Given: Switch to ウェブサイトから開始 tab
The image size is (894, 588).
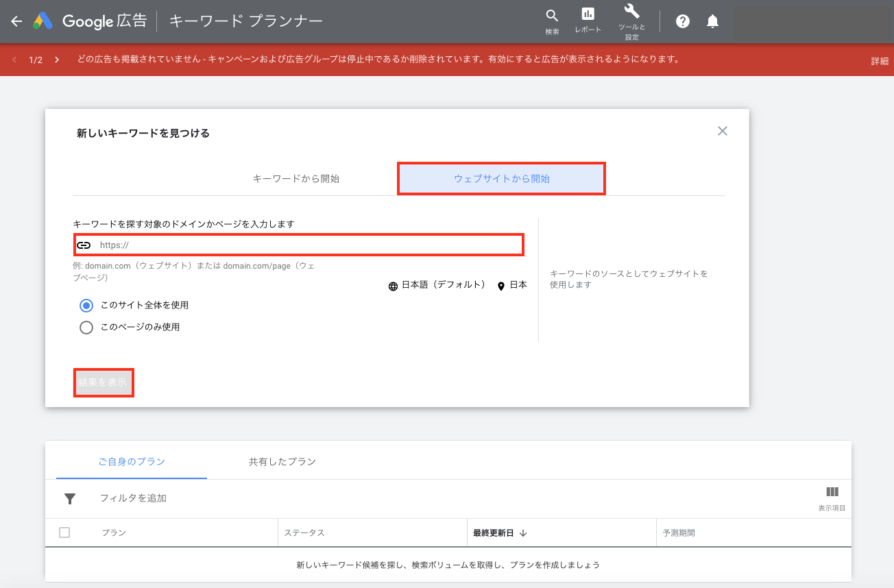Looking at the screenshot, I should click(x=502, y=179).
